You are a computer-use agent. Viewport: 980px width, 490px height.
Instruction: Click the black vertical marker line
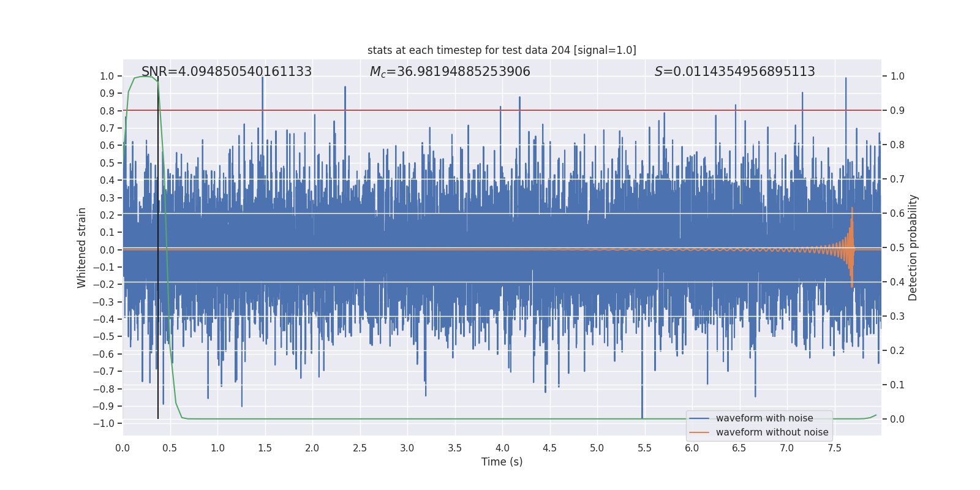(158, 248)
